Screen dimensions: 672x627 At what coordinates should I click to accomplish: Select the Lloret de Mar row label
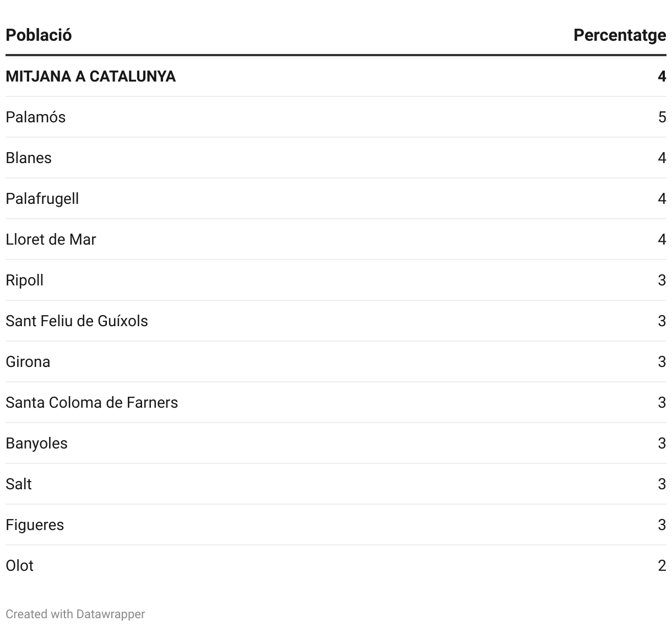[x=51, y=239]
